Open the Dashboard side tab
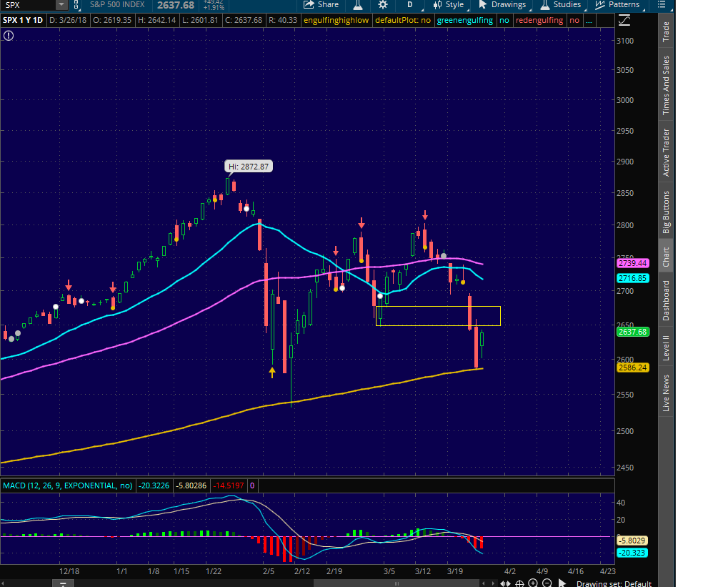The width and height of the screenshot is (728, 587). [x=666, y=300]
